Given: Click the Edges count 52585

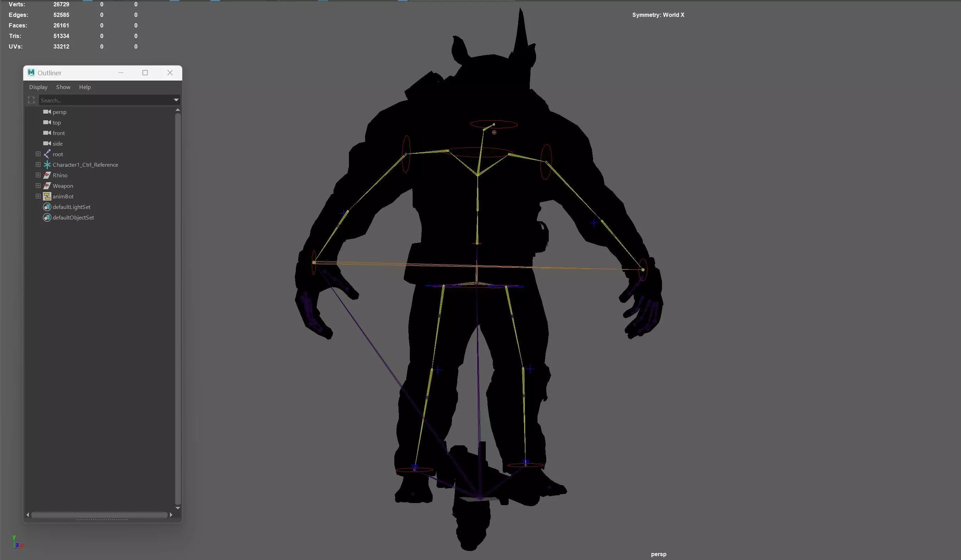Looking at the screenshot, I should [x=61, y=15].
